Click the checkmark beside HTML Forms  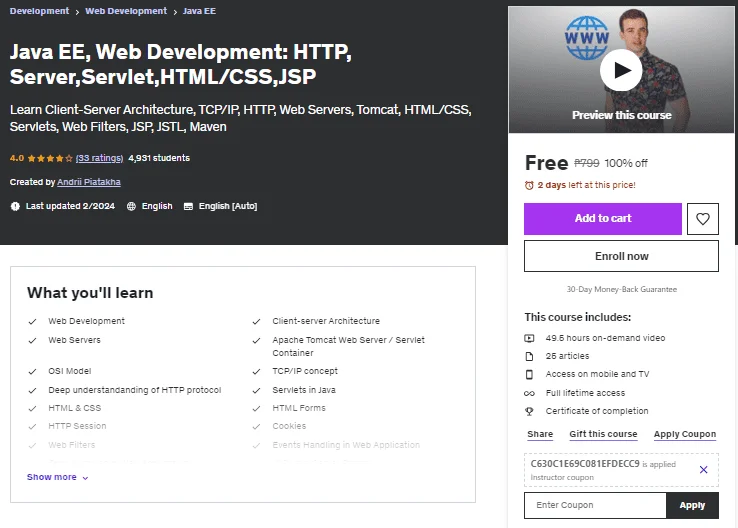[x=257, y=408]
